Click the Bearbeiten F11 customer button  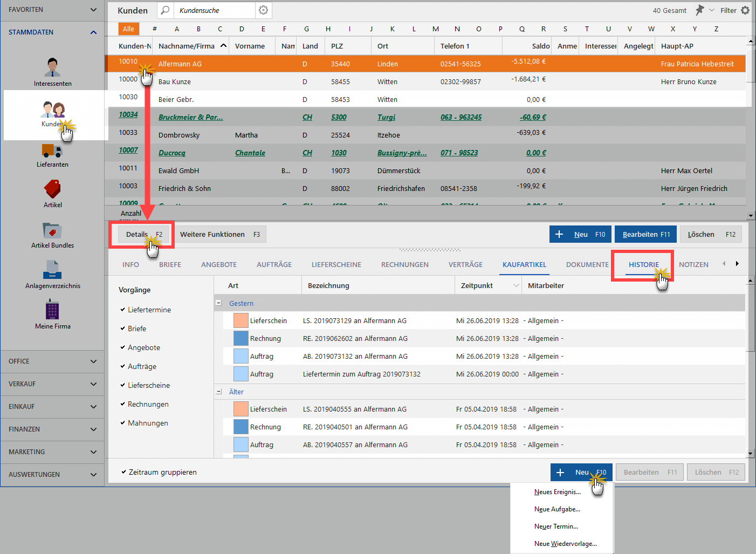[x=645, y=234]
